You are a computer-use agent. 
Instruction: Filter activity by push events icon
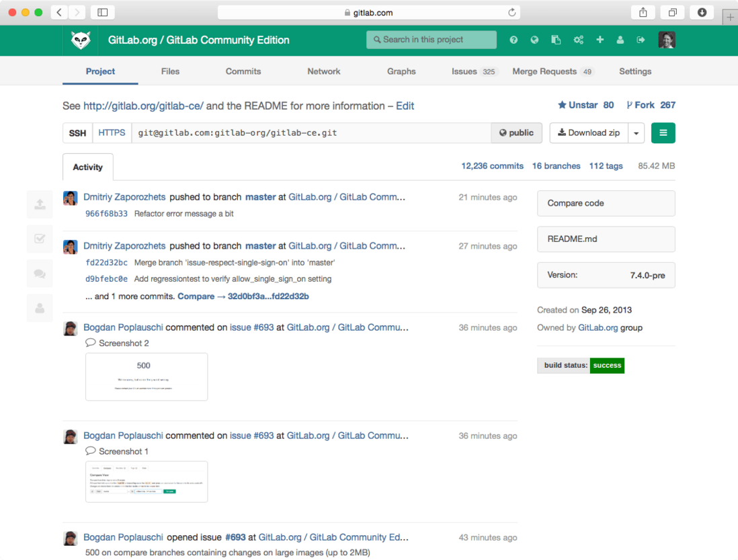tap(40, 204)
